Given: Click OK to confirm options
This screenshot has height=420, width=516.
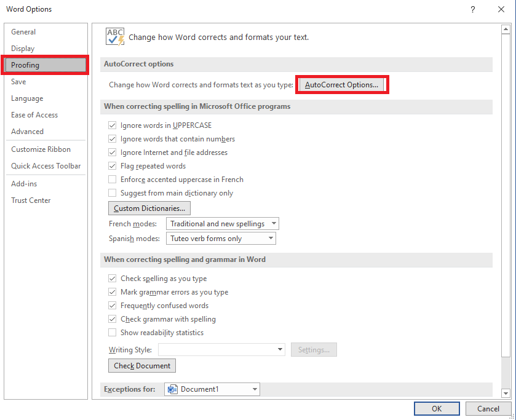Looking at the screenshot, I should pyautogui.click(x=437, y=409).
